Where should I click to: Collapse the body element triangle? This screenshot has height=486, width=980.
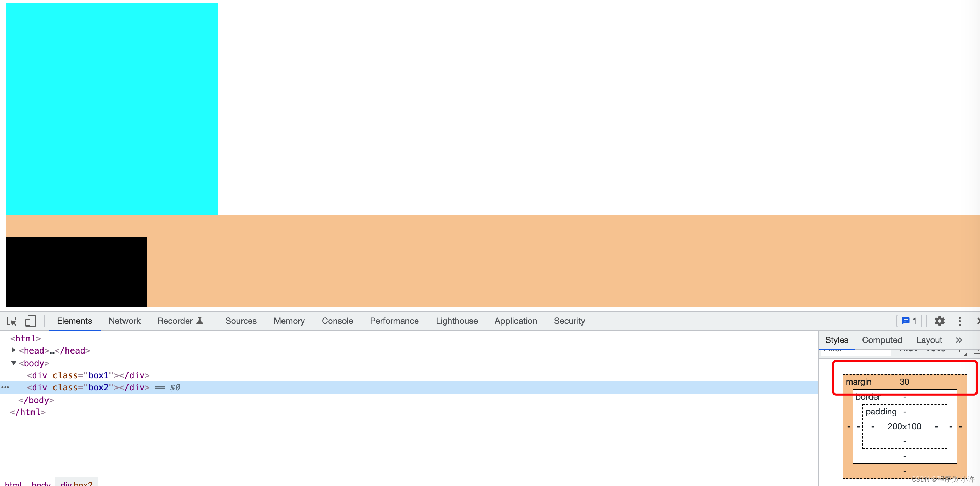14,363
